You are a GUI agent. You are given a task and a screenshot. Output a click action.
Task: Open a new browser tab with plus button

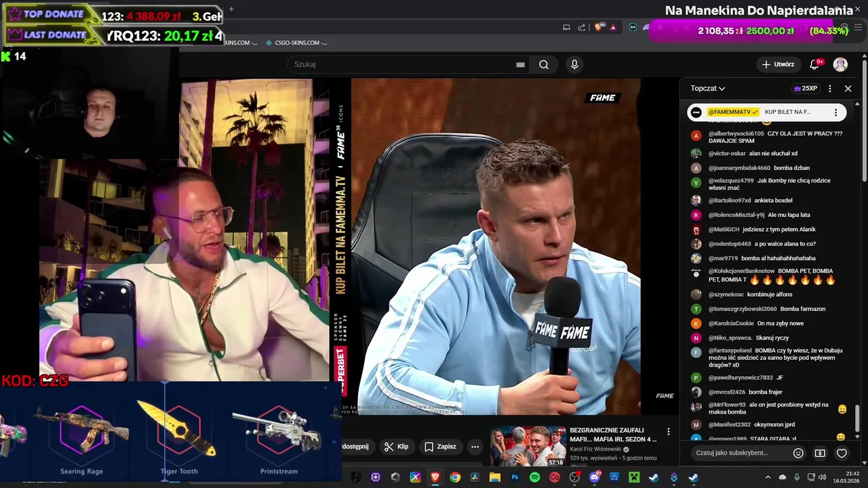click(231, 9)
